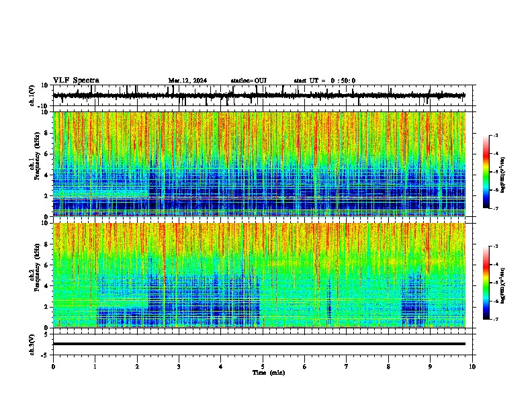The height and width of the screenshot is (411, 532).
Task: Click the ch.3(V) axis label
Action: tap(32, 345)
